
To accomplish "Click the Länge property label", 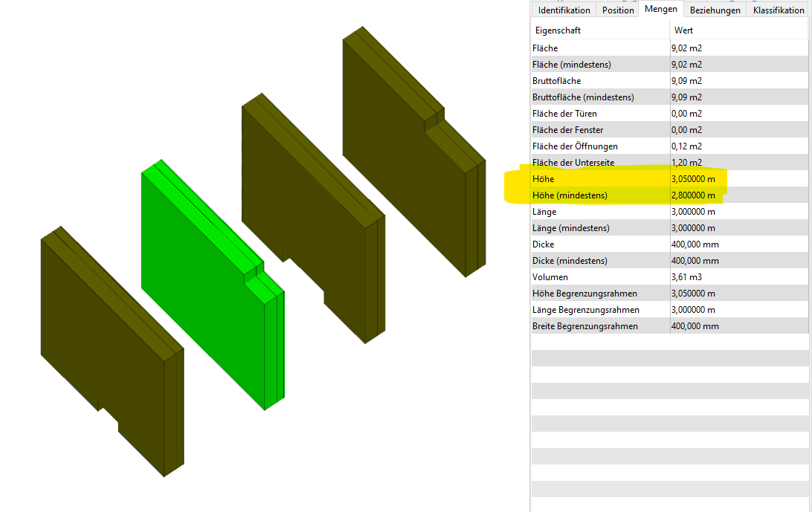I will [x=544, y=212].
